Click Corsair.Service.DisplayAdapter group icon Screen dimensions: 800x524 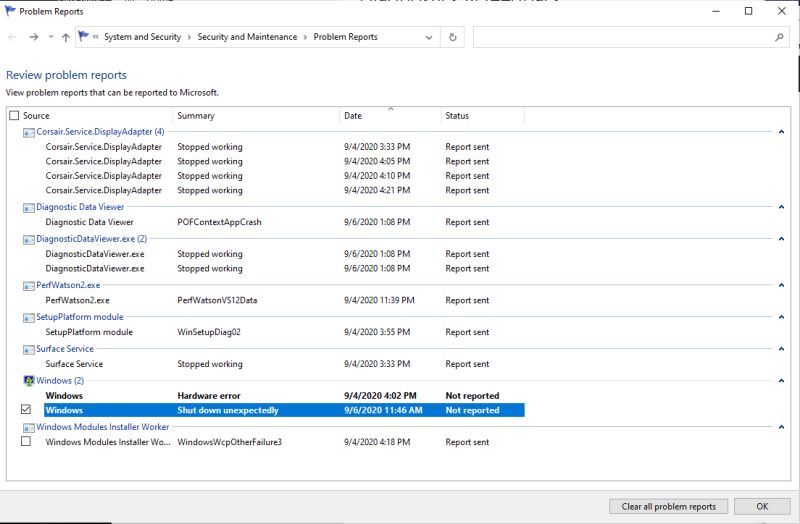[29, 132]
